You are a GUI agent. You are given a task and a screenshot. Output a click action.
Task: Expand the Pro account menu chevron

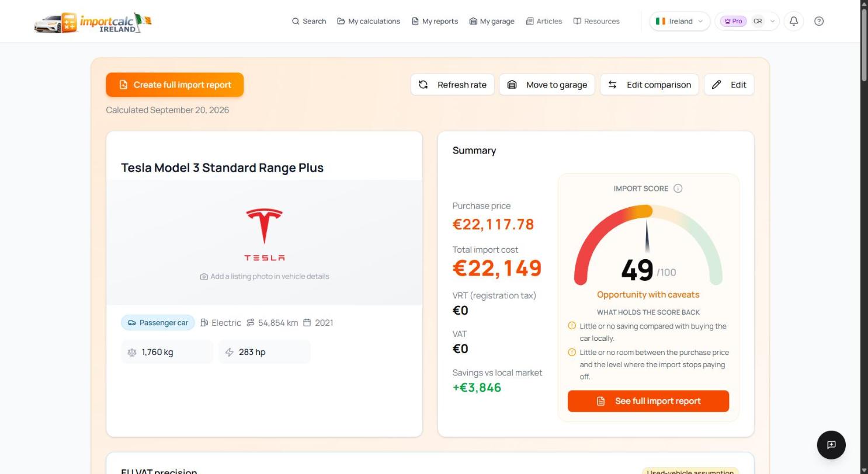coord(772,21)
